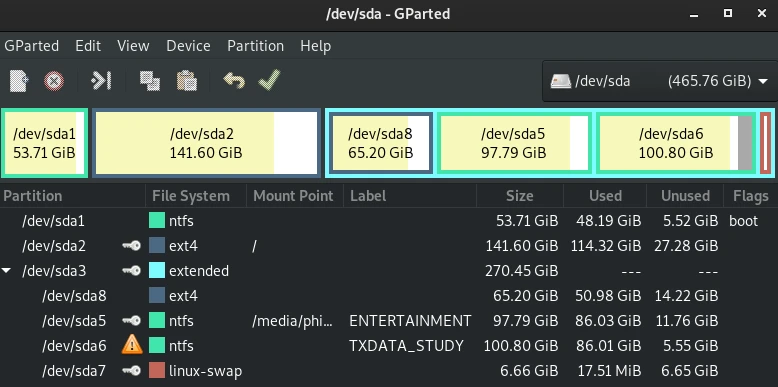Image resolution: width=778 pixels, height=387 pixels.
Task: Click the warning icon next to /dev/sda6
Action: pos(131,345)
